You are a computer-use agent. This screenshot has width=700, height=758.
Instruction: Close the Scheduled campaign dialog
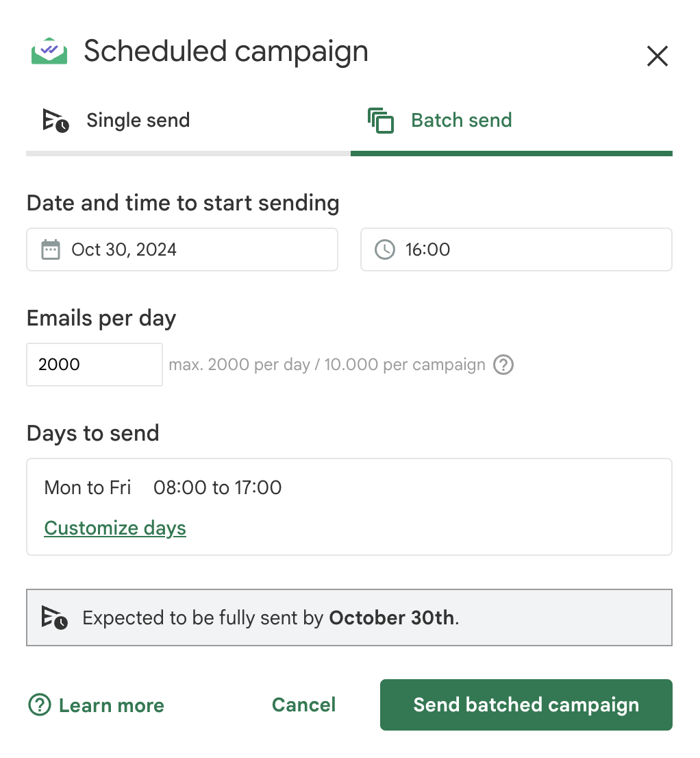click(657, 56)
